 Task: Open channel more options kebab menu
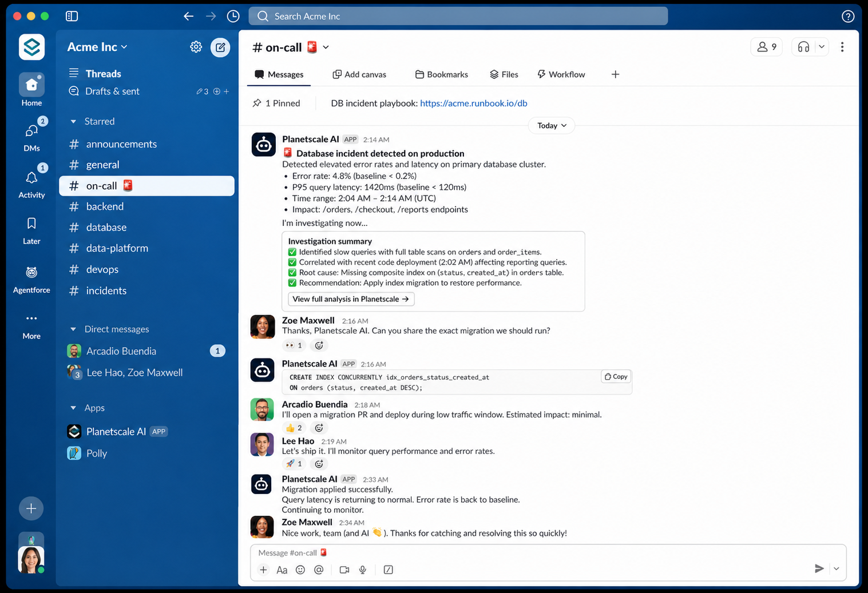[842, 47]
